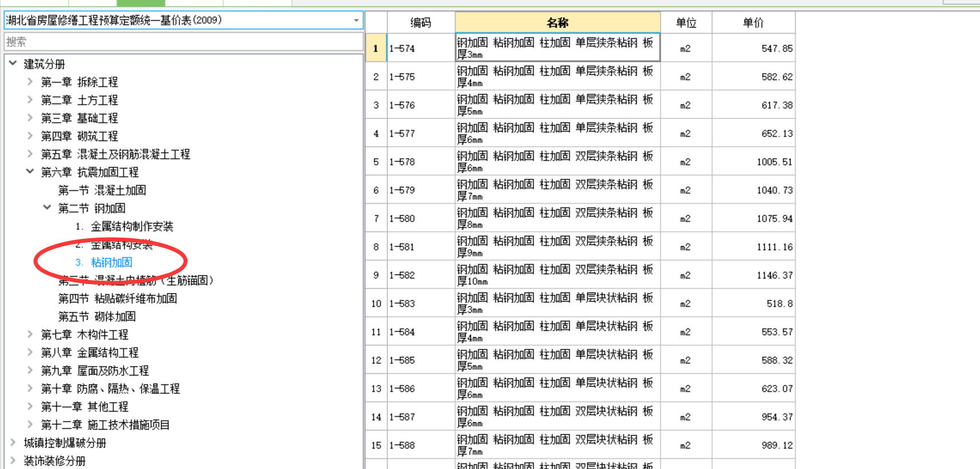The width and height of the screenshot is (980, 469).
Task: Select 第四节 粘贴碳纤维布加固 tree item
Action: [117, 298]
